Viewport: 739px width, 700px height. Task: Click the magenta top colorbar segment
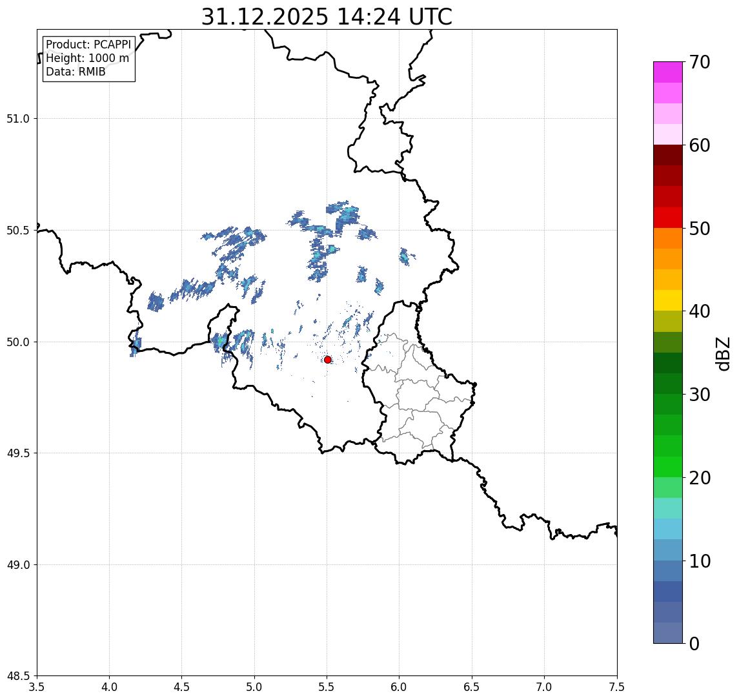pyautogui.click(x=668, y=72)
